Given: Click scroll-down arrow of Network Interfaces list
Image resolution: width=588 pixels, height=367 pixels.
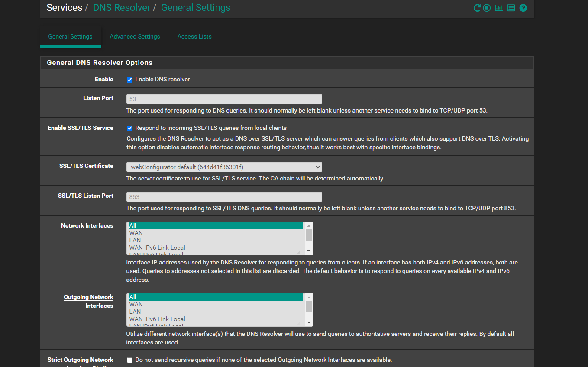Looking at the screenshot, I should pos(309,251).
